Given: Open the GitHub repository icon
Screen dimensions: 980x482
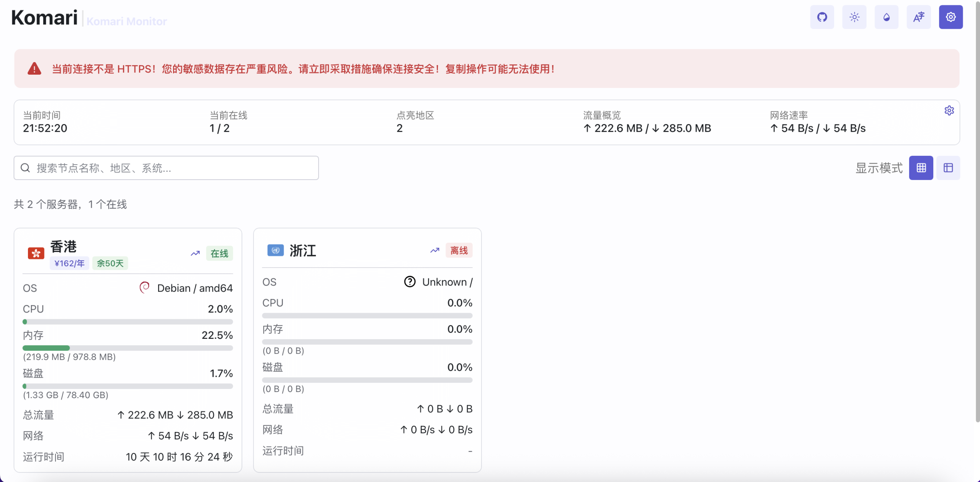Looking at the screenshot, I should click(822, 17).
